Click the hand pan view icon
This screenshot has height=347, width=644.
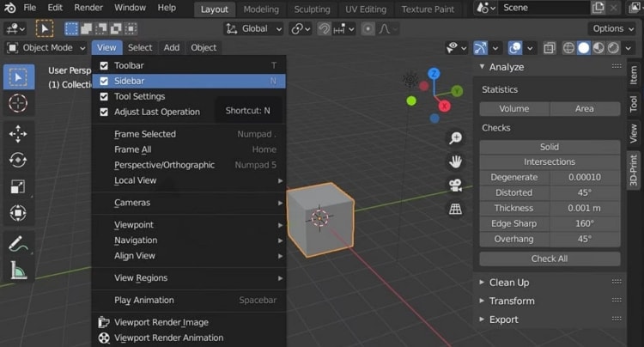pos(455,161)
